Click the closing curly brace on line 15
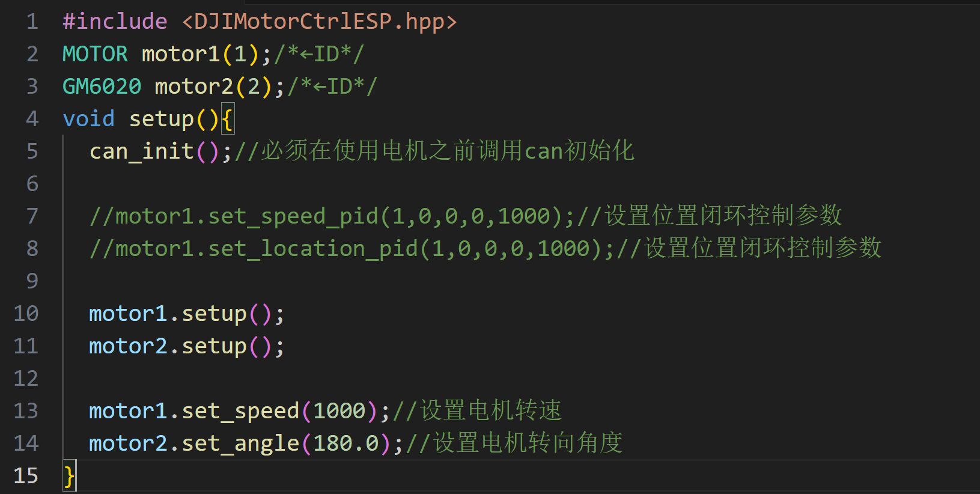 coord(69,476)
